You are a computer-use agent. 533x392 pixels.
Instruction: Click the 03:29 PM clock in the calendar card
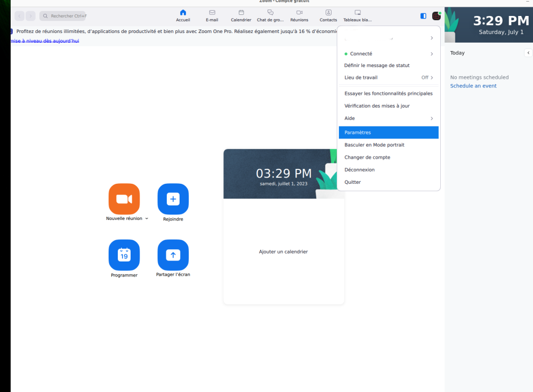[x=284, y=174]
